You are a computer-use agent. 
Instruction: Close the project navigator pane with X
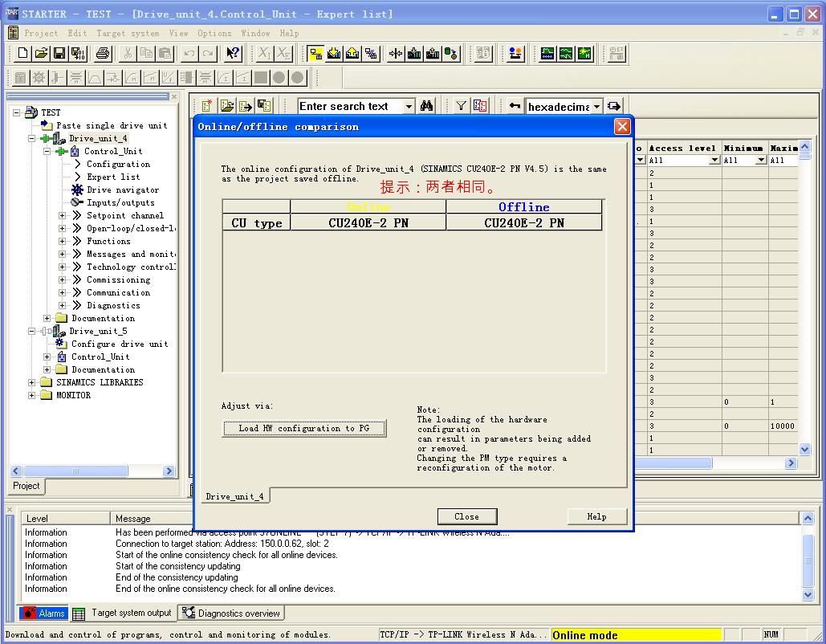point(174,97)
